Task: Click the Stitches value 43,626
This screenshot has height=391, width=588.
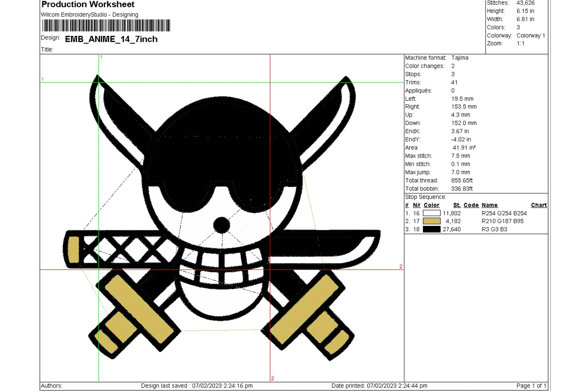Action: (x=525, y=3)
